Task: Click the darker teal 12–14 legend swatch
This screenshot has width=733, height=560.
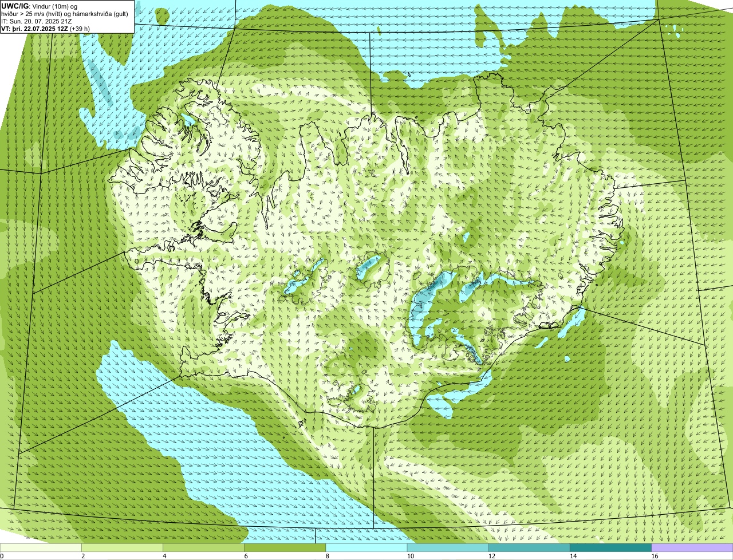Action: pyautogui.click(x=529, y=548)
